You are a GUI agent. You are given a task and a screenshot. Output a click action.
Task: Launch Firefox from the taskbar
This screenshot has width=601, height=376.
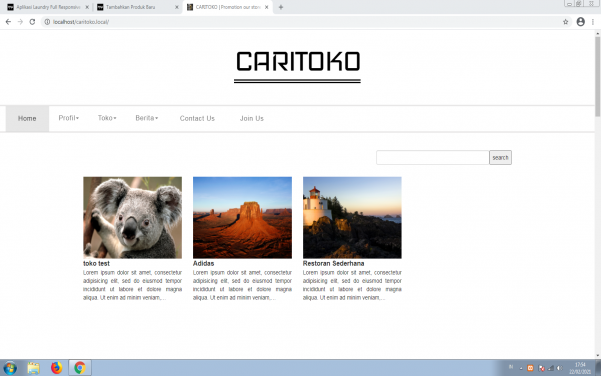56,368
